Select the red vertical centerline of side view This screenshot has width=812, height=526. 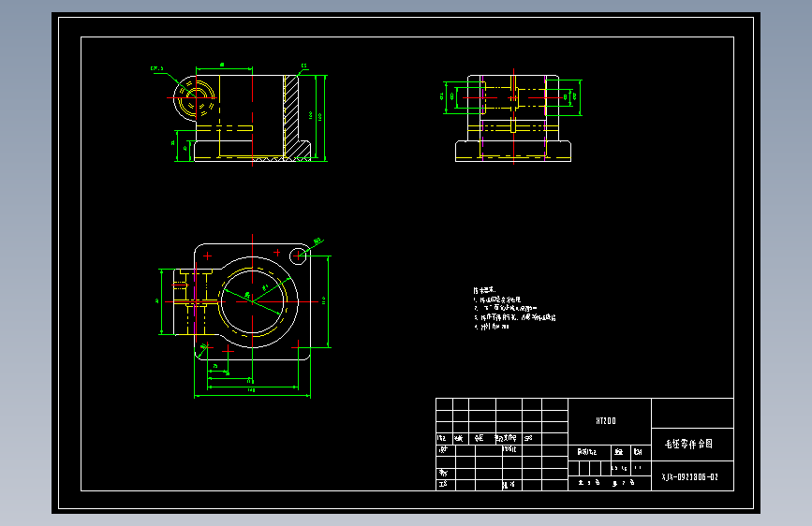pyautogui.click(x=514, y=116)
